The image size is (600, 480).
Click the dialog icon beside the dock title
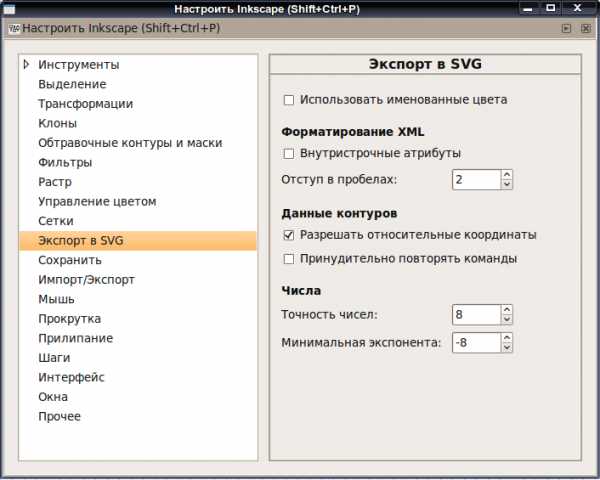[x=14, y=28]
